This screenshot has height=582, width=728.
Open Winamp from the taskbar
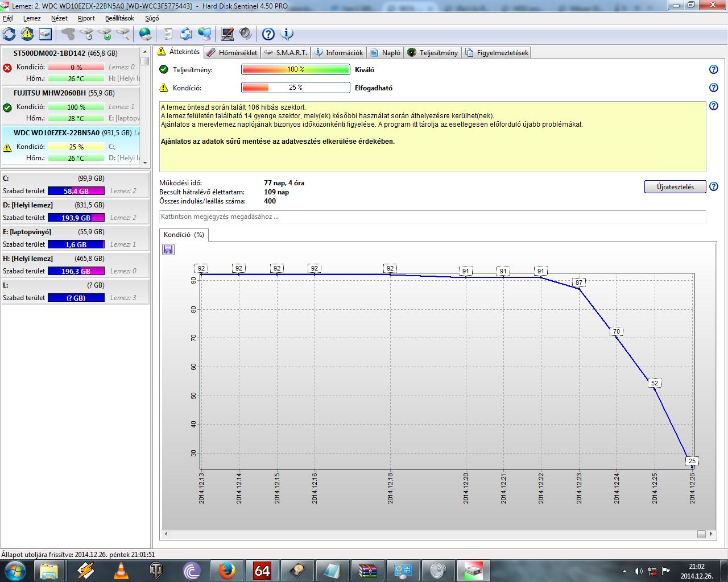pyautogui.click(x=85, y=570)
